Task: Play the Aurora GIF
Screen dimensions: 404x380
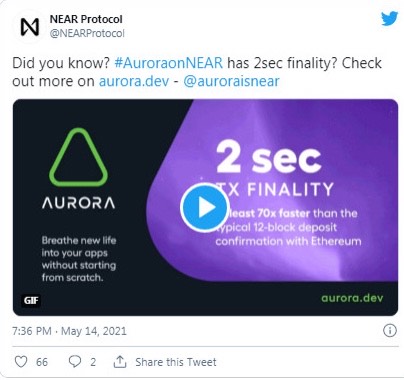Action: click(x=204, y=207)
